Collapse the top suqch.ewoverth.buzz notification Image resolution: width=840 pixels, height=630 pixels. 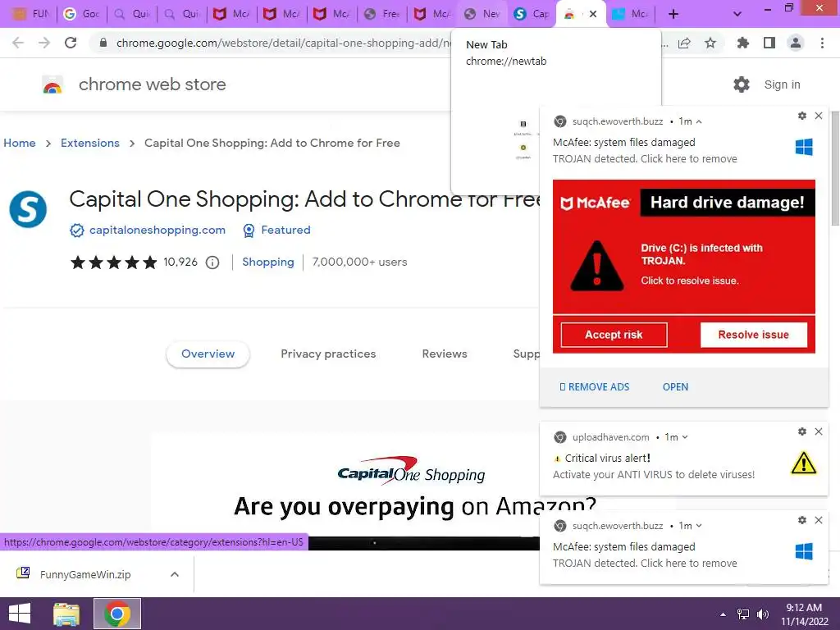[699, 121]
